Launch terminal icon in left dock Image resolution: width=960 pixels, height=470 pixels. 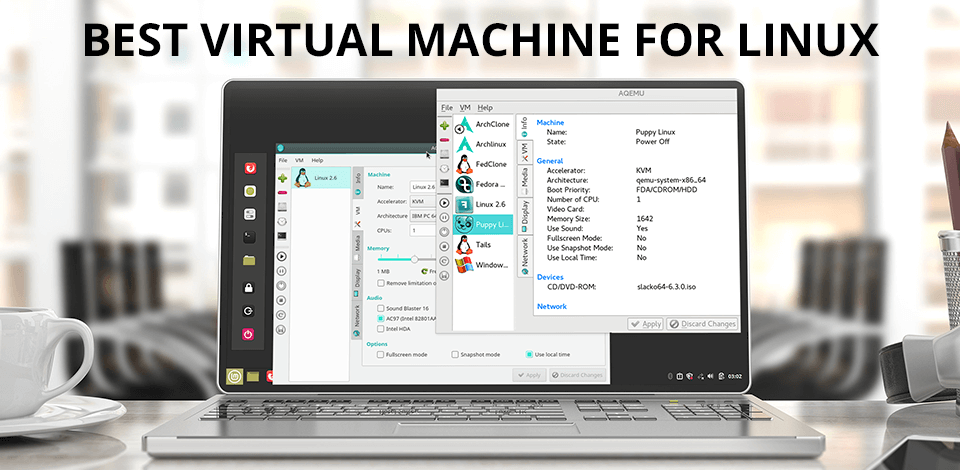tap(249, 237)
